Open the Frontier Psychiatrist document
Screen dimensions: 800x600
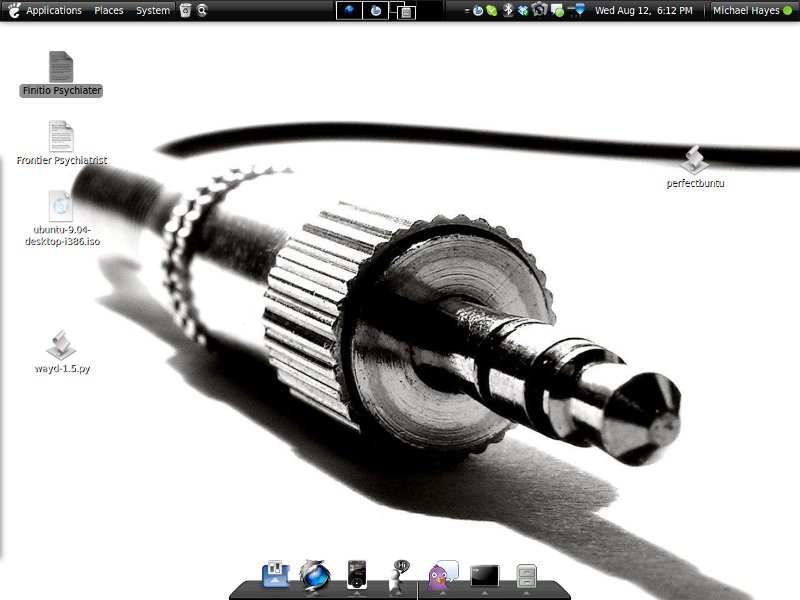click(61, 137)
